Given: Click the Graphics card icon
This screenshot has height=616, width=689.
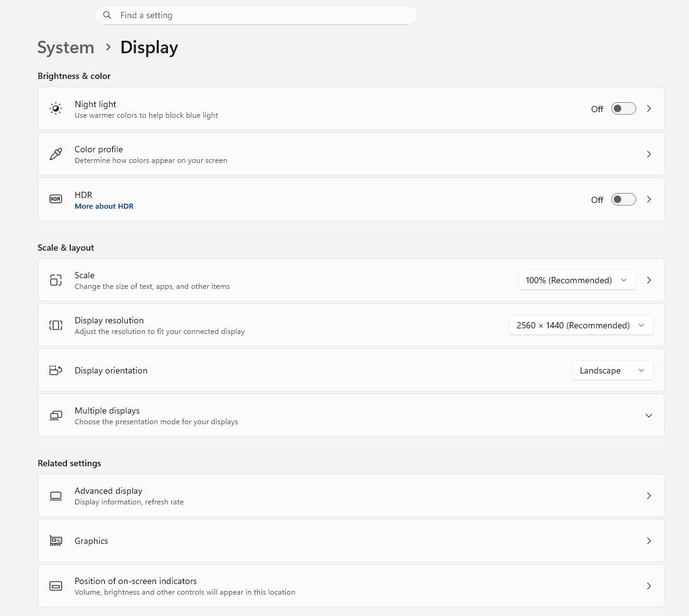Looking at the screenshot, I should pyautogui.click(x=56, y=541).
